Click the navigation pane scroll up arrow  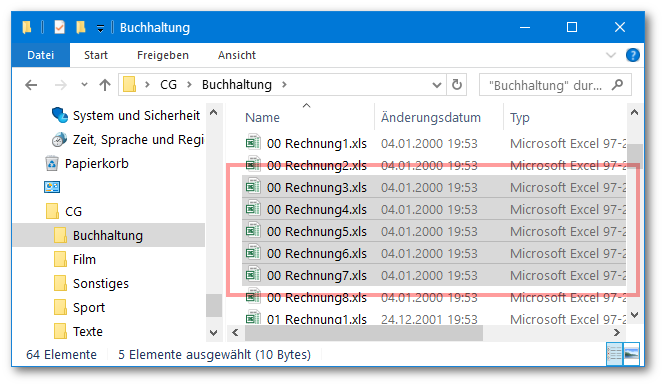pyautogui.click(x=213, y=113)
